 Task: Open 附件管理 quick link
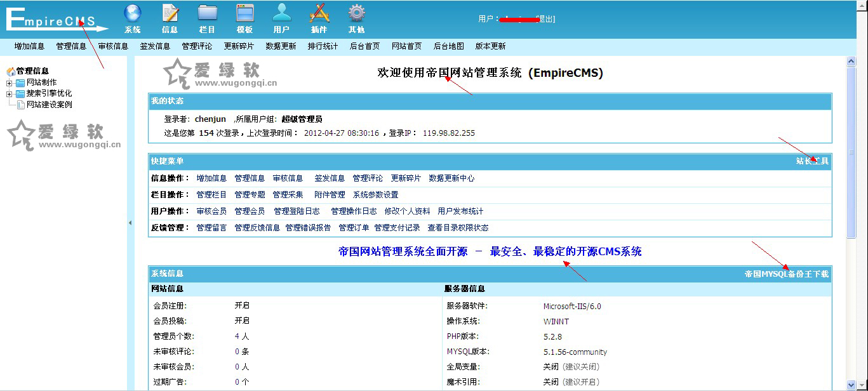[x=330, y=195]
